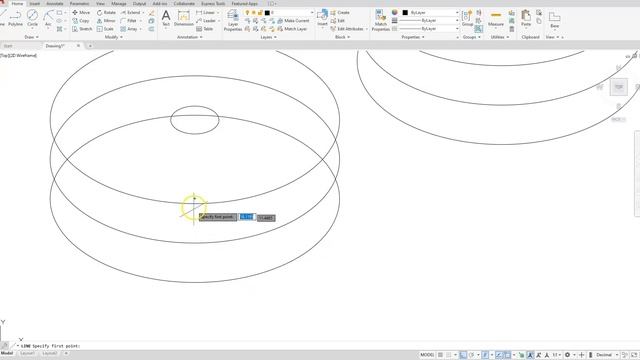The height and width of the screenshot is (360, 640).
Task: Open the Parametric ribbon tab
Action: [x=80, y=3]
